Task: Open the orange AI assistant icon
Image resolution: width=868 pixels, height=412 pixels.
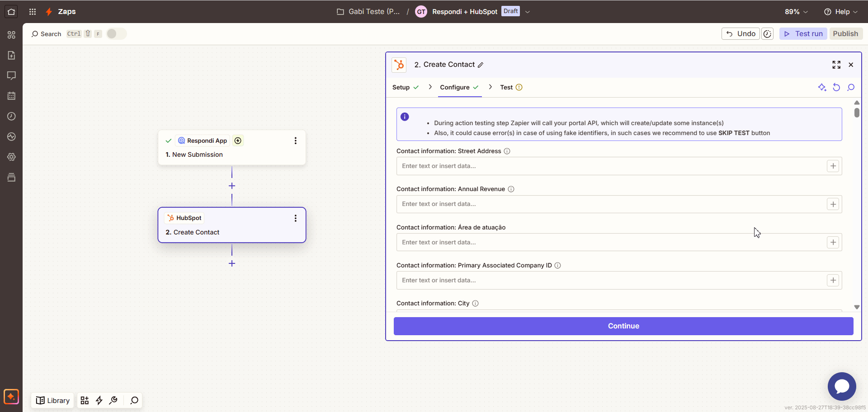Action: (x=11, y=397)
